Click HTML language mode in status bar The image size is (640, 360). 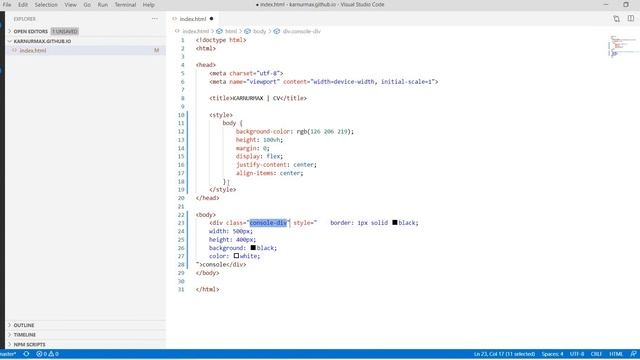pos(616,354)
